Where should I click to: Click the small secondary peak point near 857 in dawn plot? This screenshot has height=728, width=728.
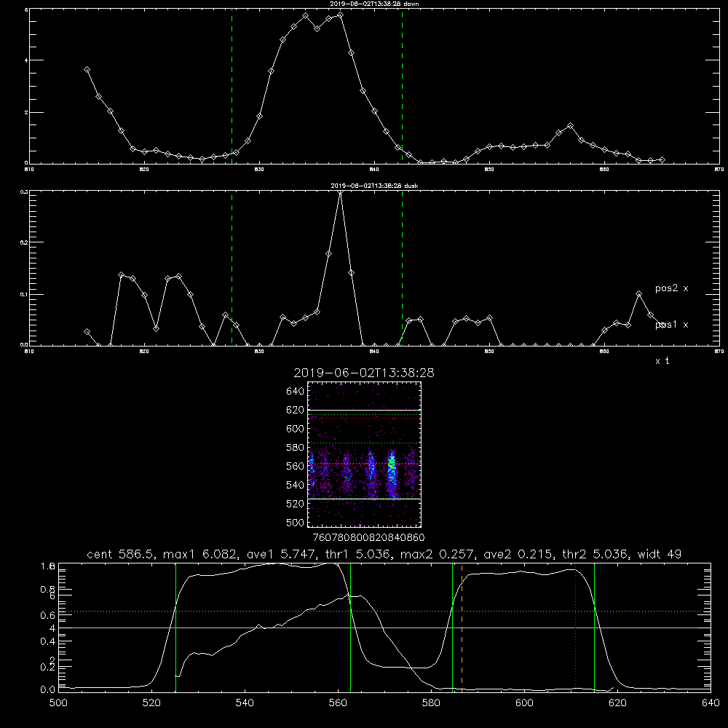570,126
